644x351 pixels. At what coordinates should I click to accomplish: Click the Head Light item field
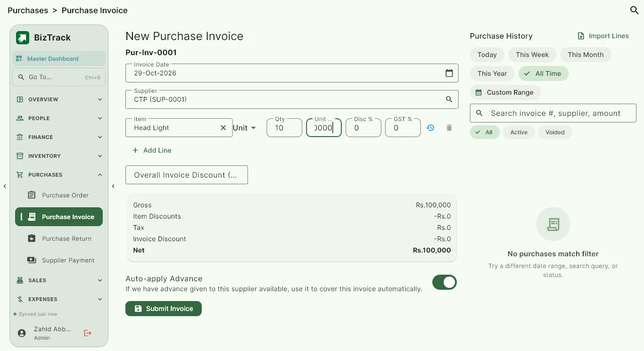click(x=179, y=128)
